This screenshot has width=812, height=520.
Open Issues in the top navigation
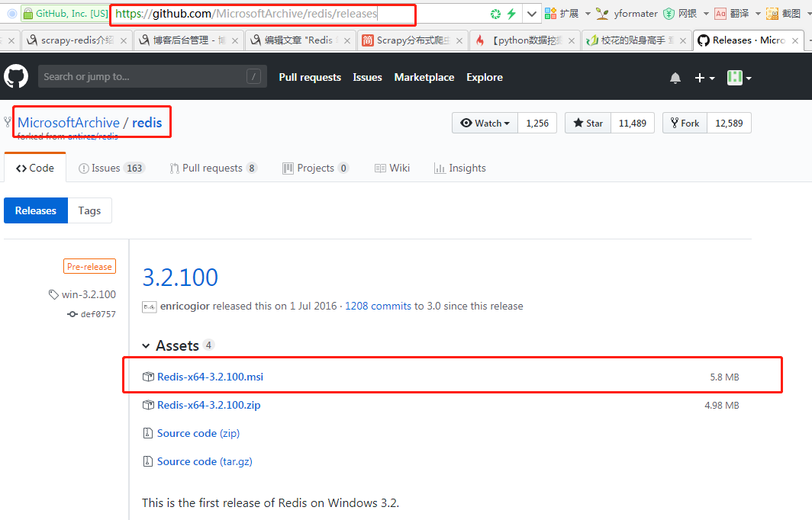point(367,77)
